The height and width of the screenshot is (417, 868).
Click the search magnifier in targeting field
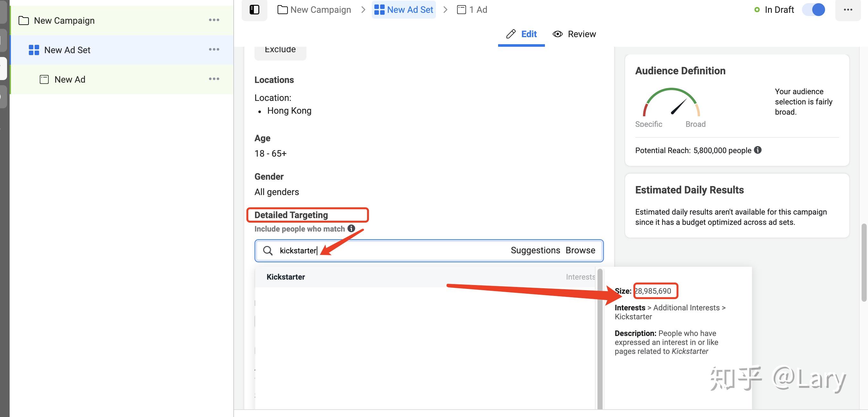pos(268,250)
